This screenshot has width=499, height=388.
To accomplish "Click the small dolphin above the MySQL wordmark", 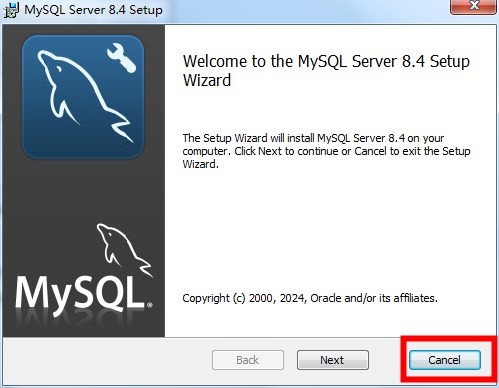I will point(125,249).
